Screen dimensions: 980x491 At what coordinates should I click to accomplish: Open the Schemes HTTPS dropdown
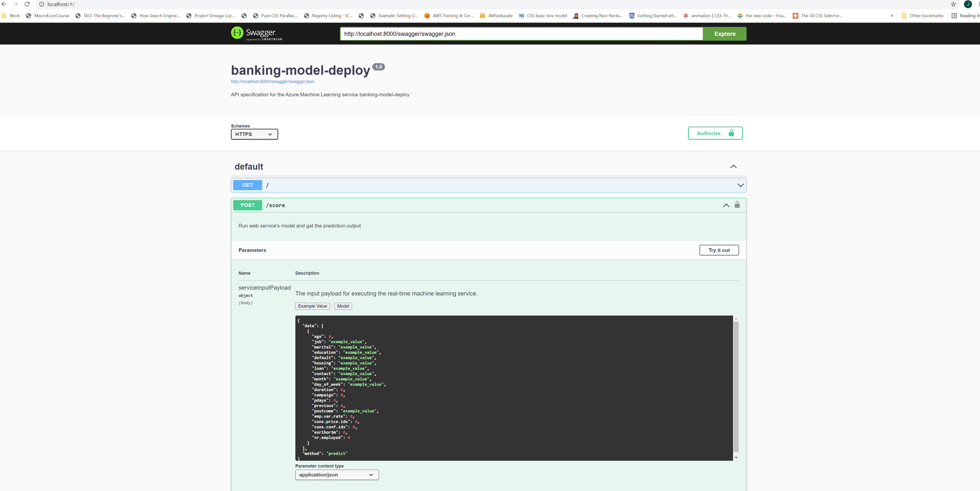[254, 134]
